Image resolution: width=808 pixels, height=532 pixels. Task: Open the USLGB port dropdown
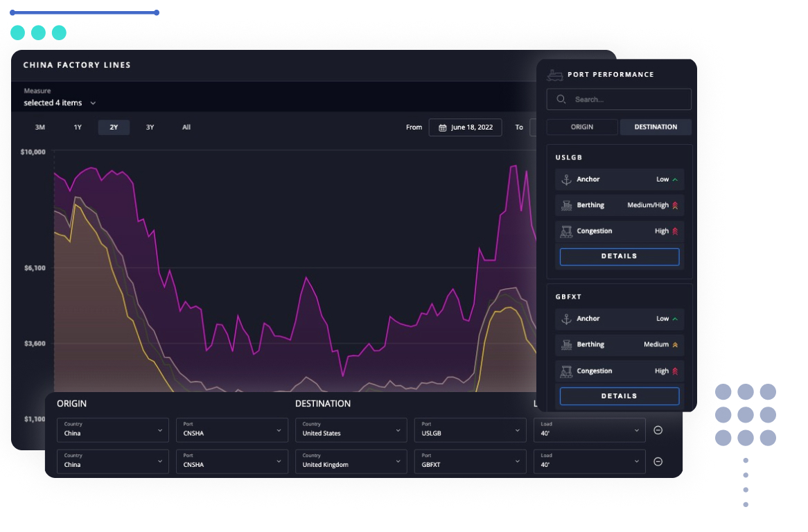(x=470, y=429)
